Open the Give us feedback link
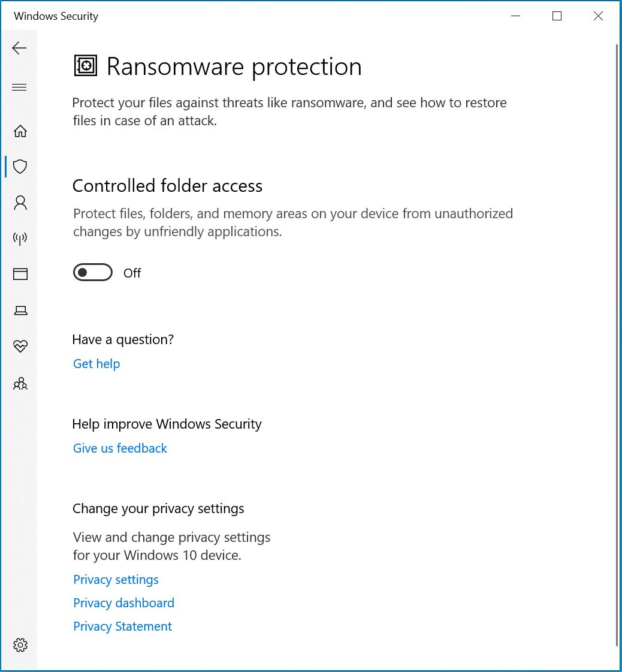Screen dimensions: 622x672 [120, 448]
